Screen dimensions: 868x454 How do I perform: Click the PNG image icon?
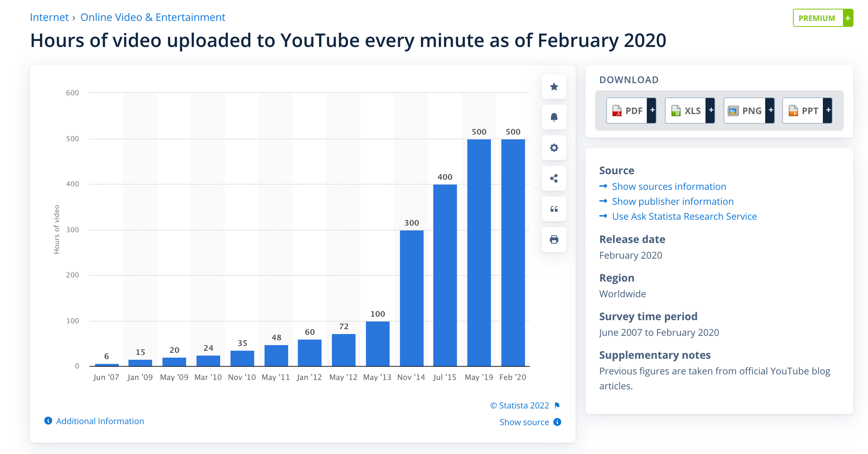(733, 111)
